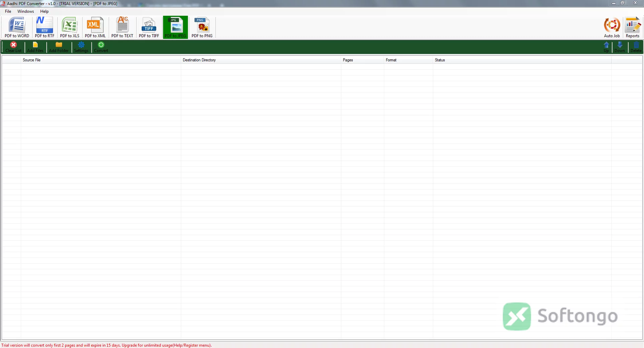Move selected item Down

620,47
